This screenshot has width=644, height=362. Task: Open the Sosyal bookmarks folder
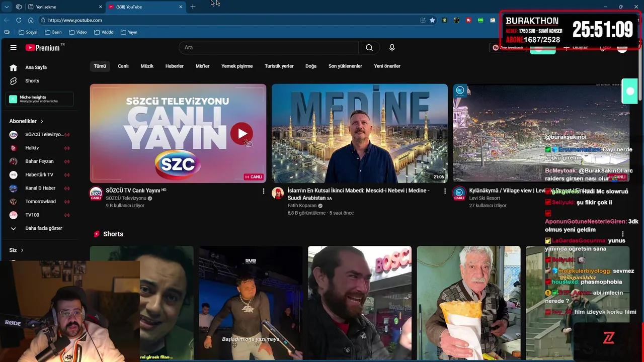click(x=28, y=32)
